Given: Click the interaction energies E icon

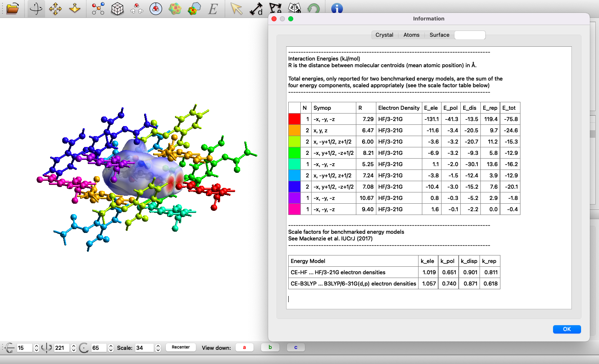Looking at the screenshot, I should pos(213,8).
